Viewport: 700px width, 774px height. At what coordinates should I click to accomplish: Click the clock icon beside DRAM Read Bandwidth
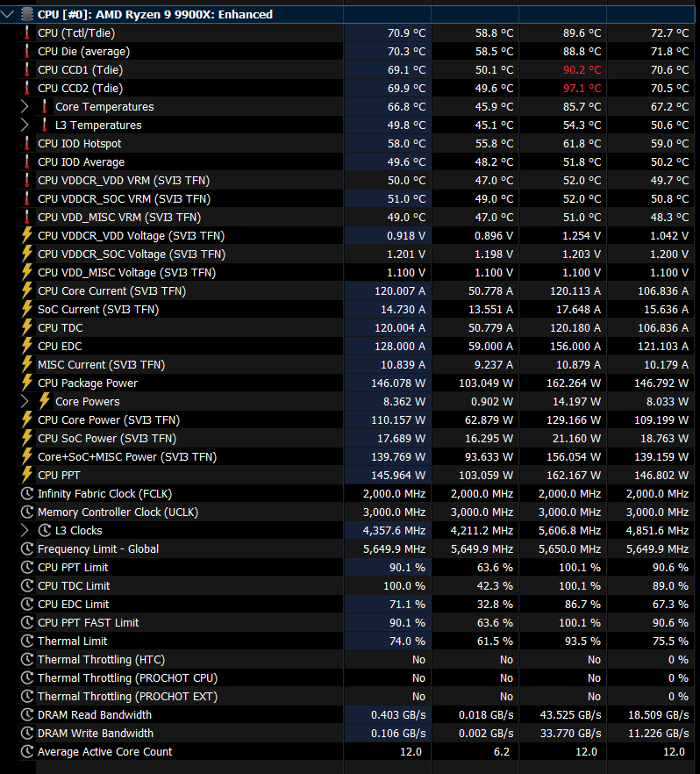click(x=27, y=714)
